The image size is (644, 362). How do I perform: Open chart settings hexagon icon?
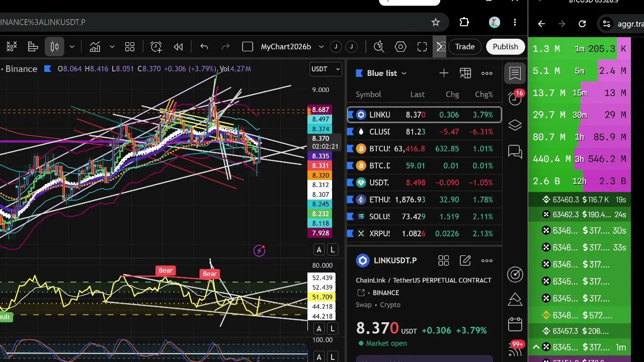pos(400,47)
